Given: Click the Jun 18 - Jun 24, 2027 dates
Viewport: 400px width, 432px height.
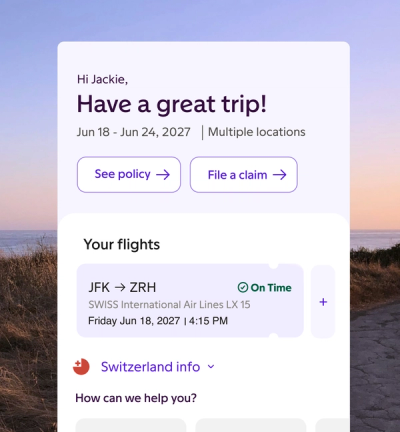Looking at the screenshot, I should (x=134, y=132).
